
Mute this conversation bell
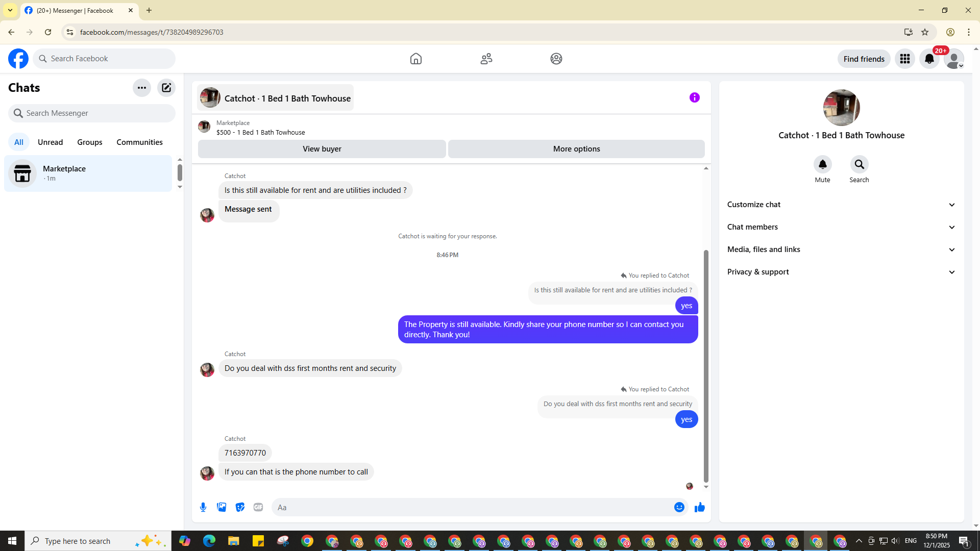tap(822, 164)
